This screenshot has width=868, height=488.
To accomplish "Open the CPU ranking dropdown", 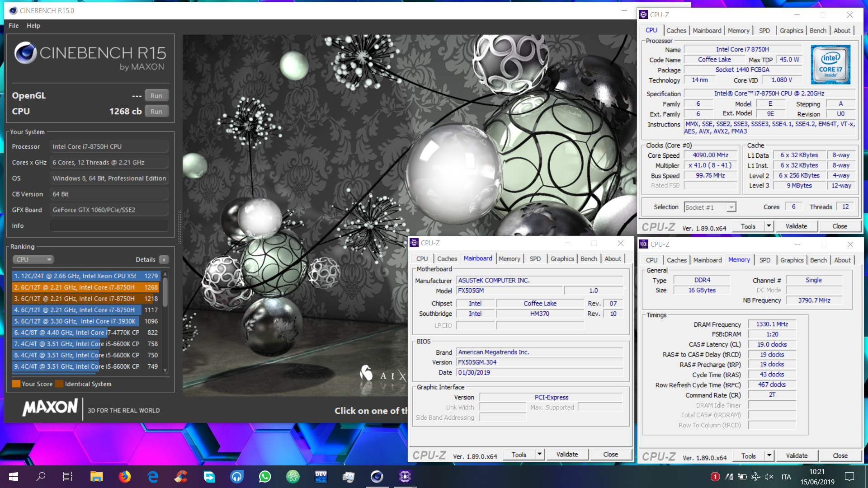I will click(x=33, y=259).
